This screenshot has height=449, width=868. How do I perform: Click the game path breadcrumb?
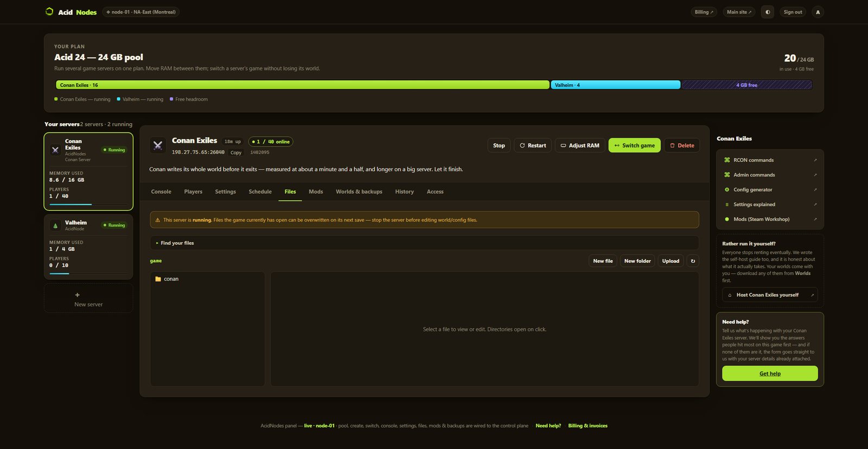[x=156, y=261]
